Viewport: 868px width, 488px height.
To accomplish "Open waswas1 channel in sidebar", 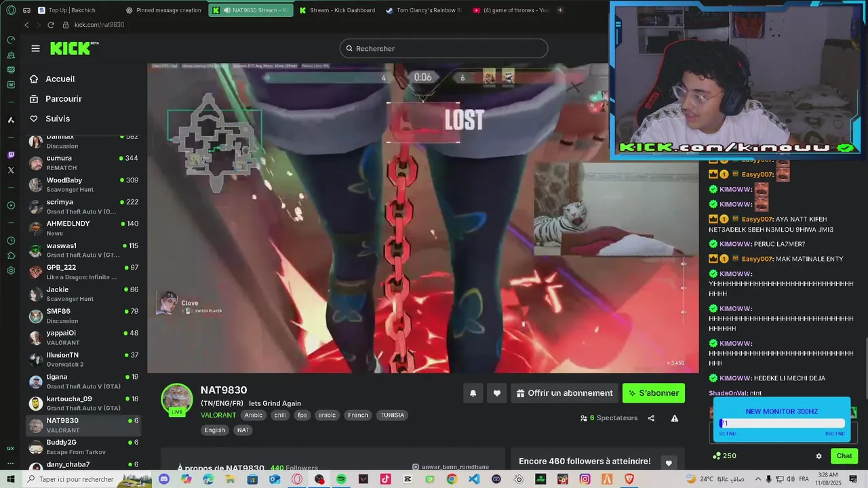I will tap(83, 250).
